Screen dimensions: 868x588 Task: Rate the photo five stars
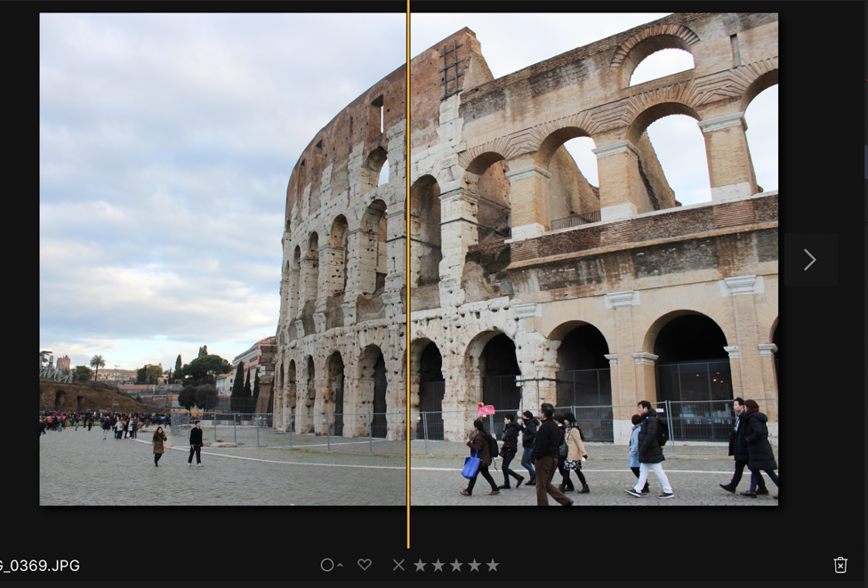493,565
